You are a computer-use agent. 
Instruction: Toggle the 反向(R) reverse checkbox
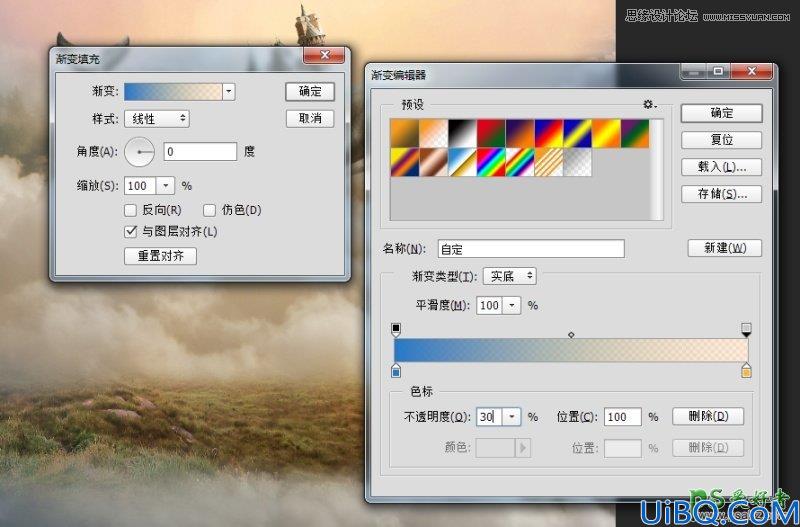131,210
